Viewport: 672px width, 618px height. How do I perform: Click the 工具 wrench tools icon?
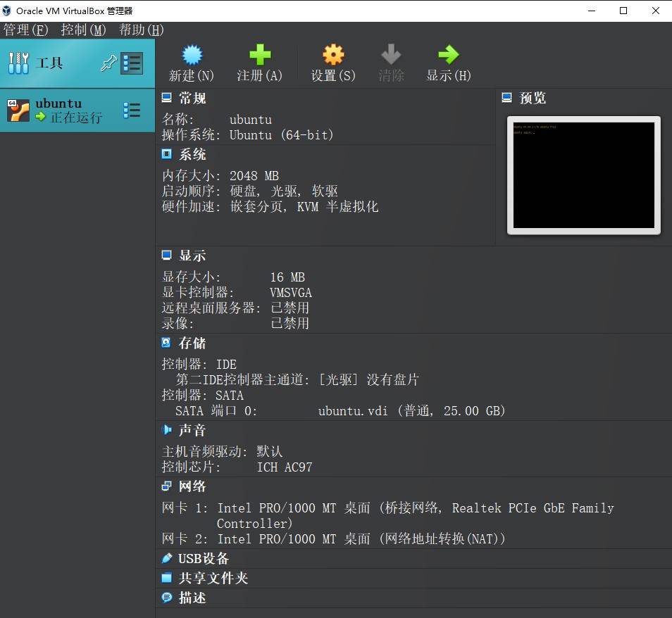[x=18, y=63]
